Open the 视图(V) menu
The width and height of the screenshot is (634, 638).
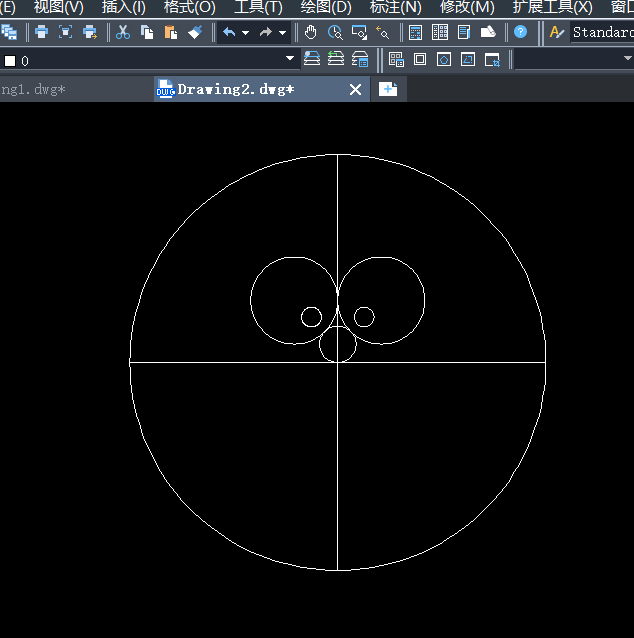coord(59,7)
